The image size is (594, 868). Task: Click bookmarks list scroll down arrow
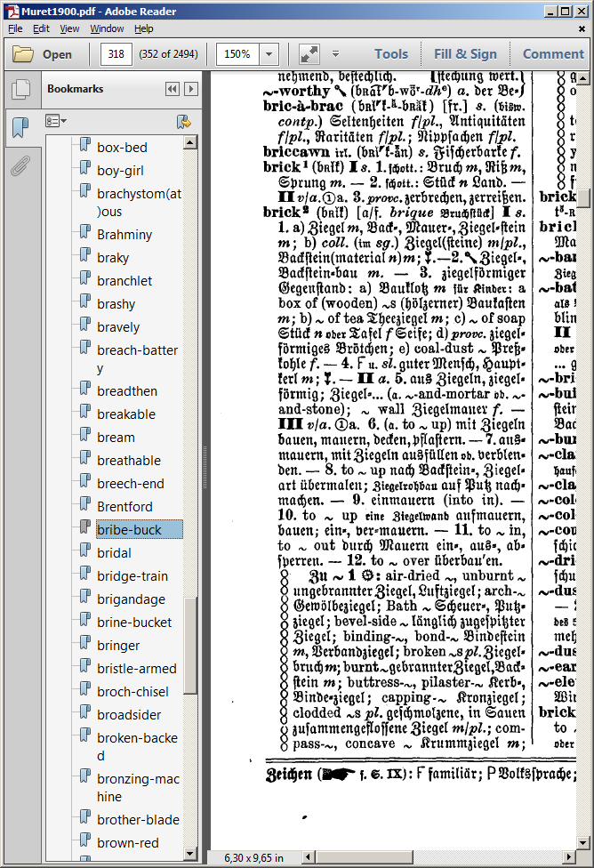190,854
